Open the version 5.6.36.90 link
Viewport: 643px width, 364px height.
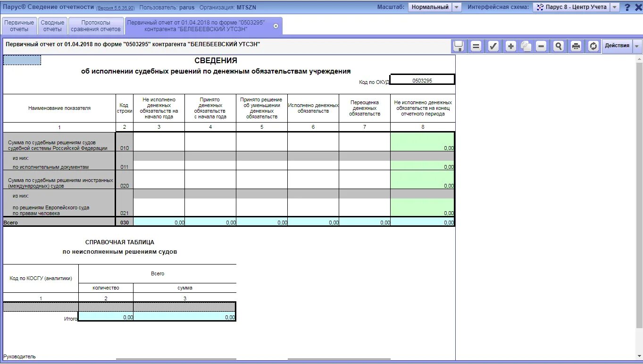(x=116, y=8)
